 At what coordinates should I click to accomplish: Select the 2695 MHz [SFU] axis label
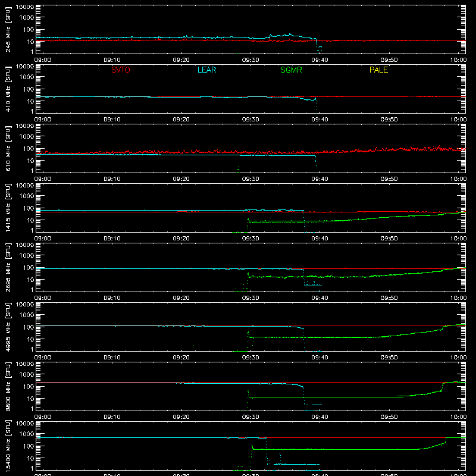pyautogui.click(x=8, y=267)
